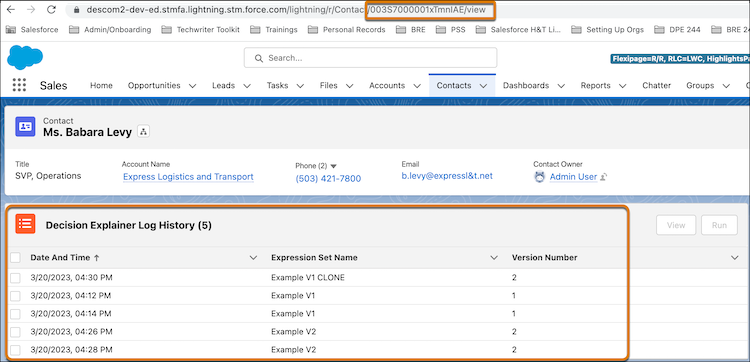Click the Ms. Babara Levy record title
This screenshot has width=750, height=362.
[x=88, y=132]
